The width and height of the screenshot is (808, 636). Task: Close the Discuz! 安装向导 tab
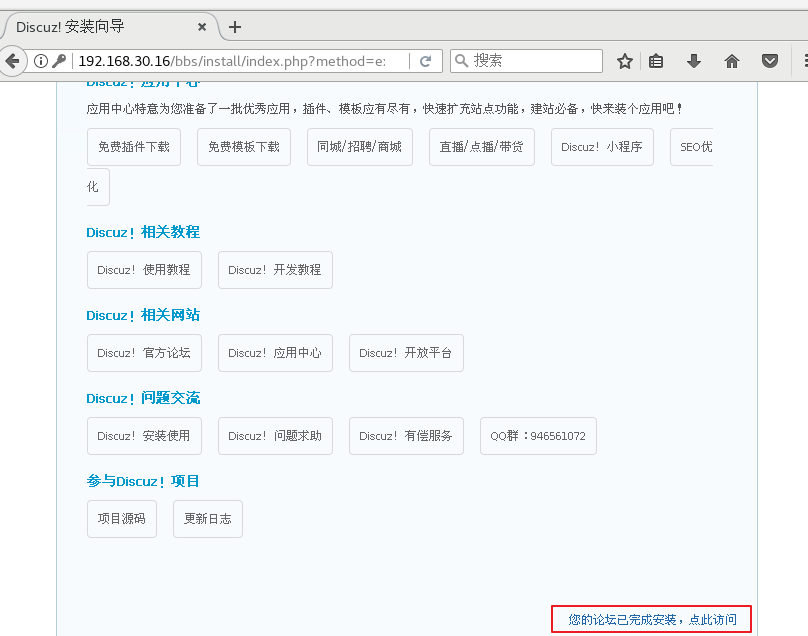(202, 27)
